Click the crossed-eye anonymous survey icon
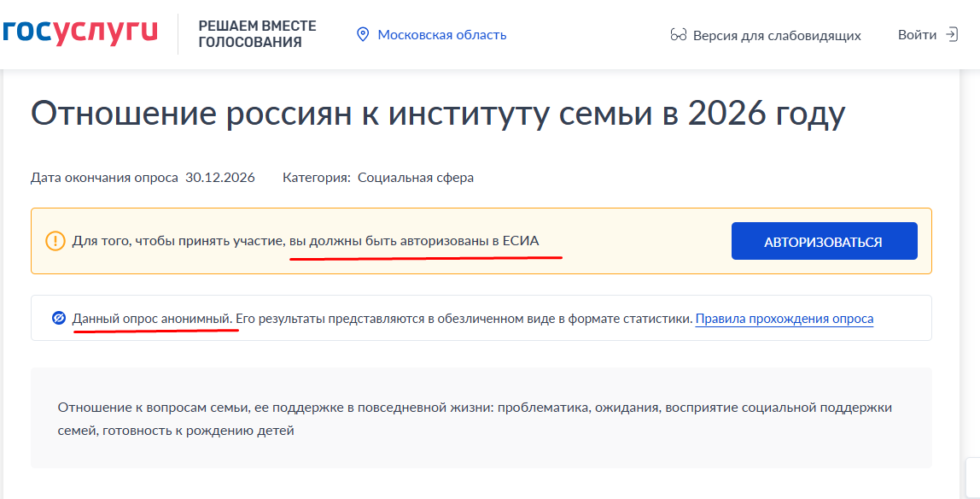The image size is (980, 499). [x=58, y=319]
